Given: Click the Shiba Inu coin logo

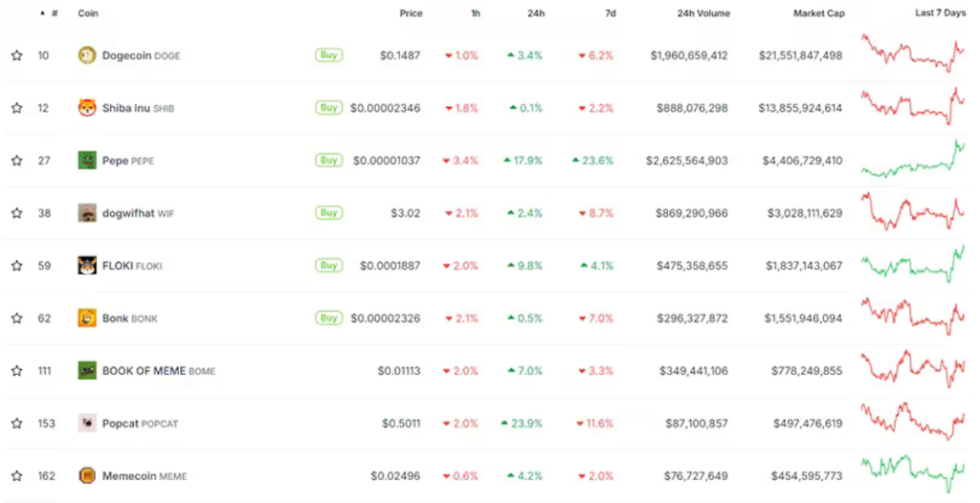Looking at the screenshot, I should [87, 108].
